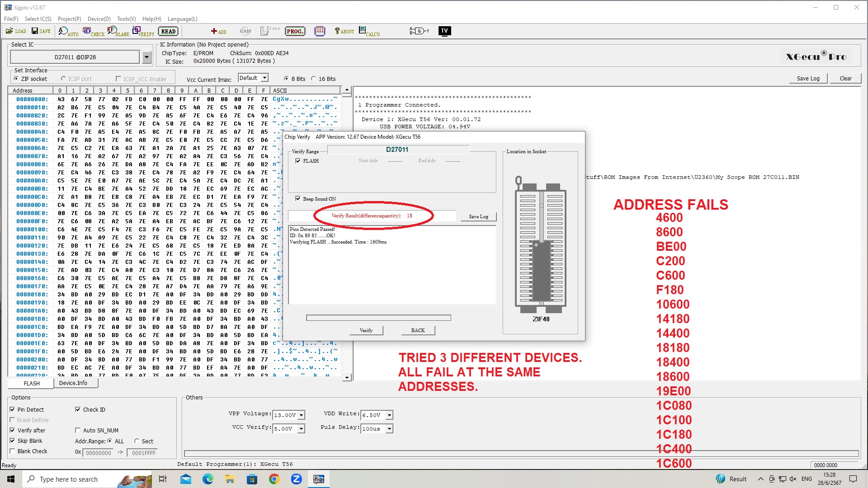Toggle the Beep Sound ON checkbox

298,199
